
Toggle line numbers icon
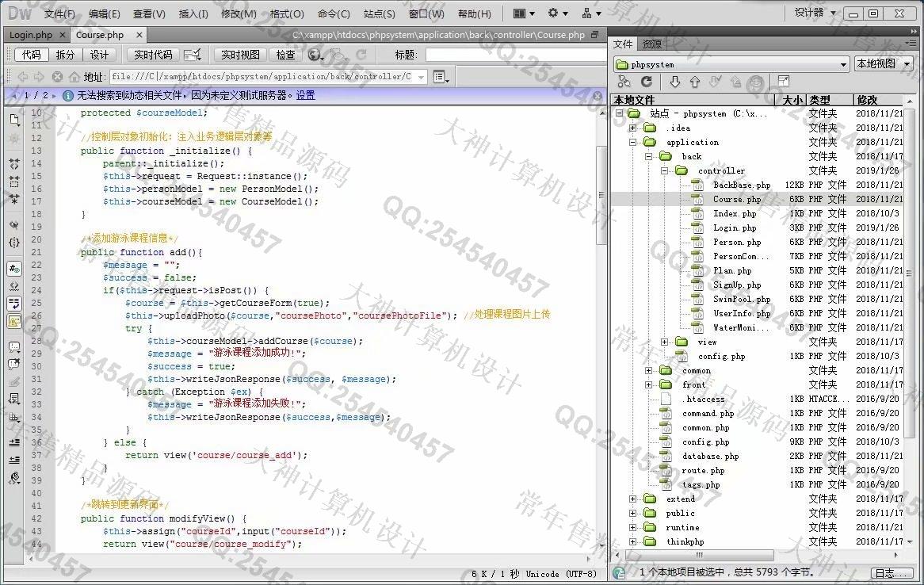[x=14, y=268]
